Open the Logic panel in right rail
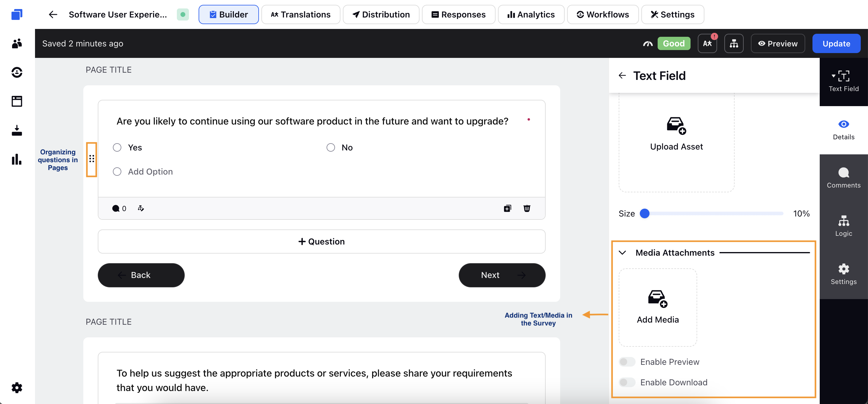The height and width of the screenshot is (404, 868). 843,226
